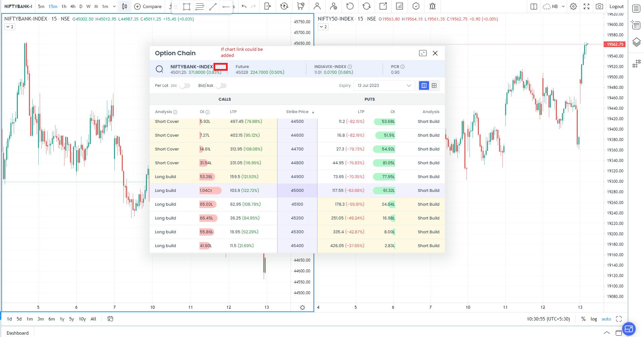Select the D daily timeframe

(81, 6)
